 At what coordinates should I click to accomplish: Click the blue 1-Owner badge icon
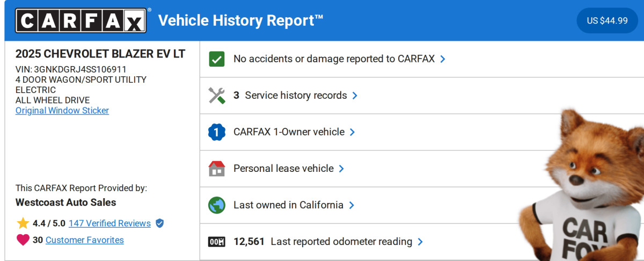(x=217, y=132)
